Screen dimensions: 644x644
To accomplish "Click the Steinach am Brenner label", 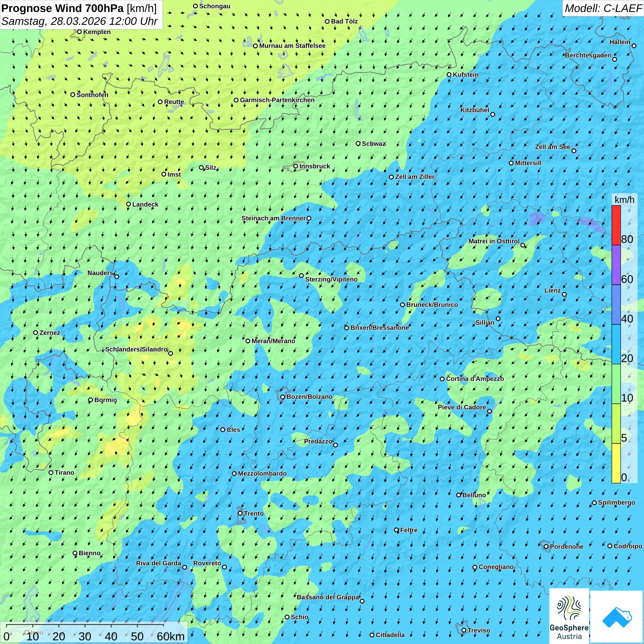I will 274,218.
